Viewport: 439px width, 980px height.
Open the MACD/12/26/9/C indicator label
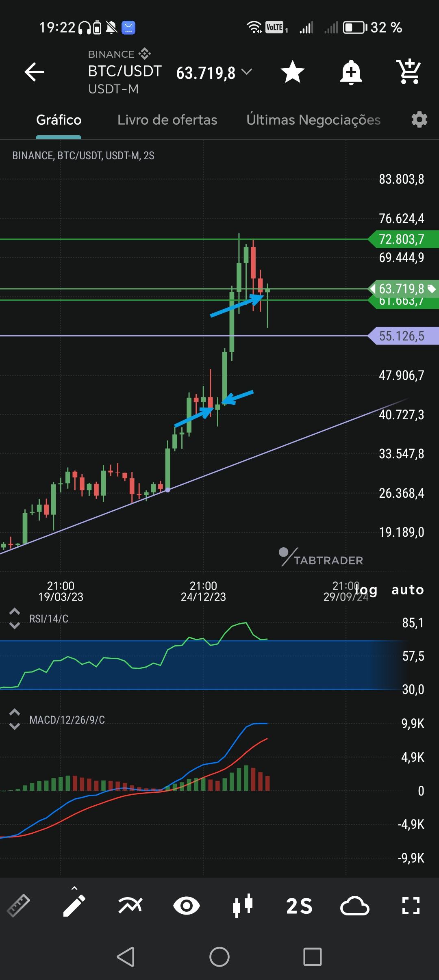(67, 720)
